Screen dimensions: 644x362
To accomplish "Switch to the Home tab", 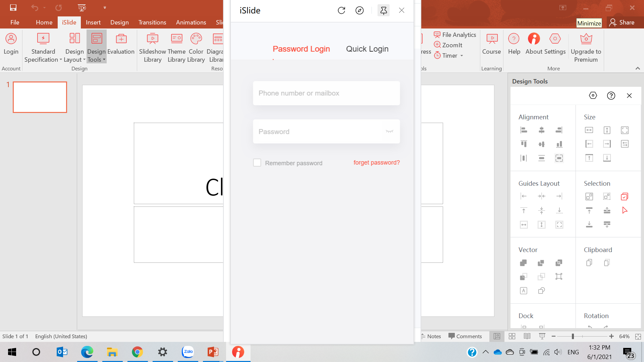I will click(44, 22).
